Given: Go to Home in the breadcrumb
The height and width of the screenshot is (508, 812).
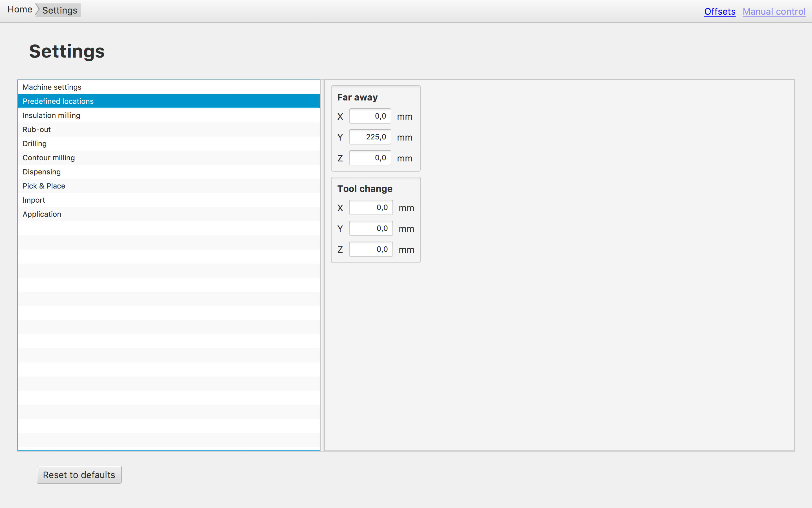Looking at the screenshot, I should (x=20, y=10).
